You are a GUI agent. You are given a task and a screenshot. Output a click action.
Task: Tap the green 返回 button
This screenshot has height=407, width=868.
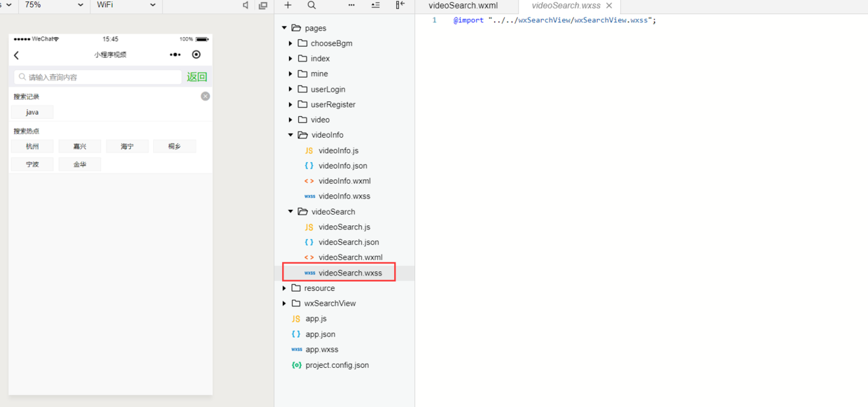197,77
